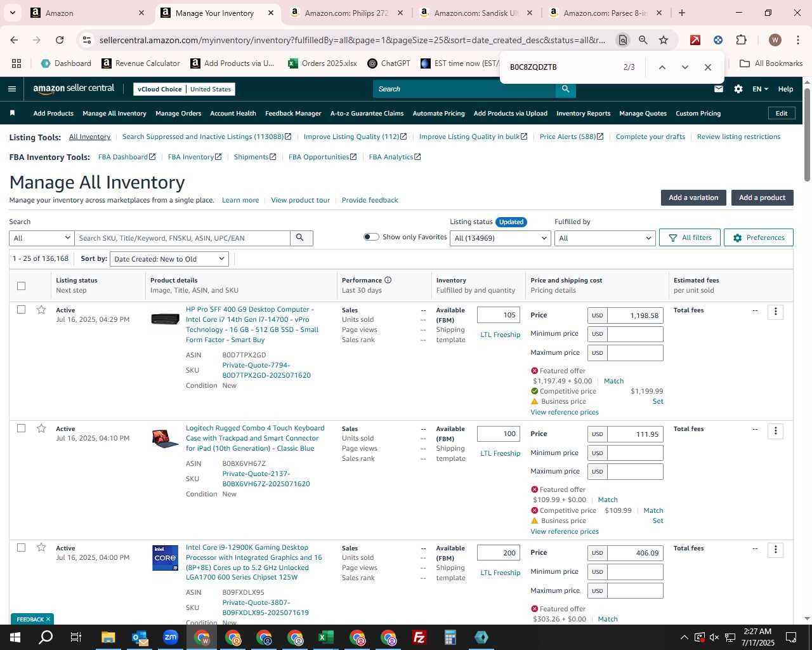Open inventory Preferences button

[x=759, y=237]
